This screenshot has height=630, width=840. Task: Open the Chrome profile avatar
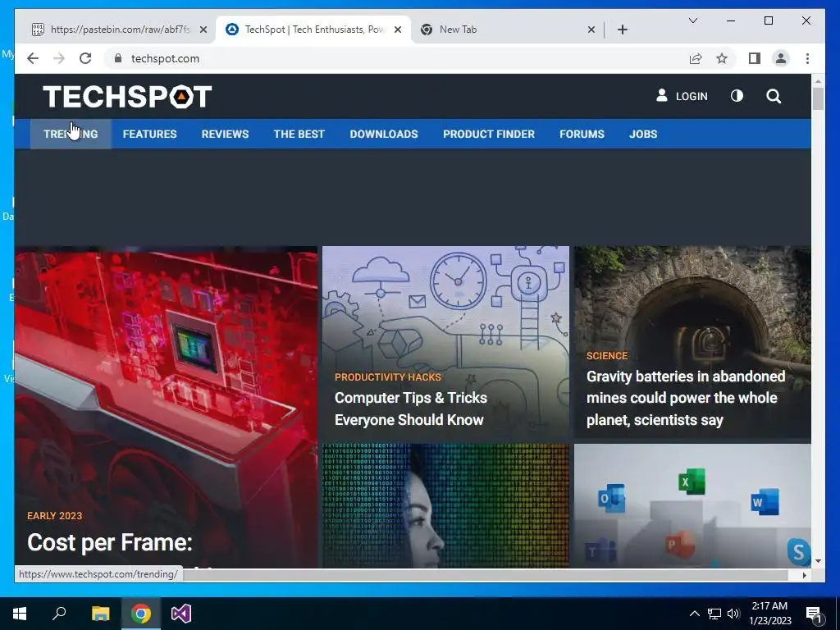click(x=781, y=58)
